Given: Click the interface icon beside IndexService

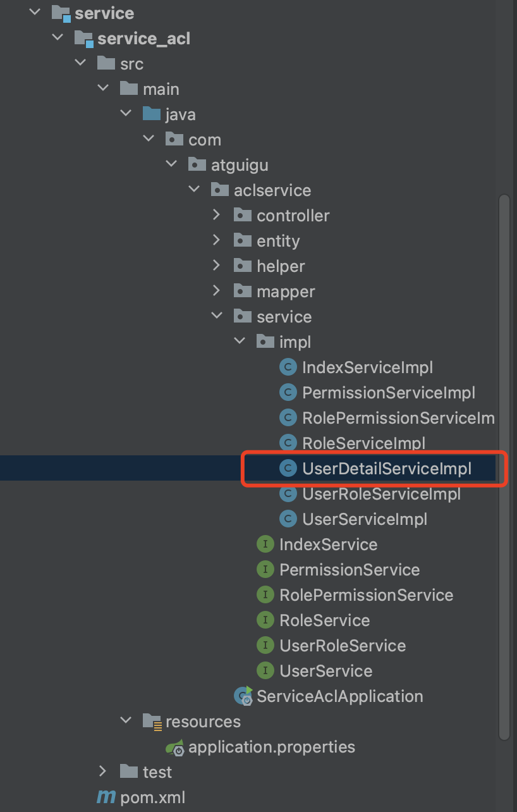Looking at the screenshot, I should [x=265, y=544].
